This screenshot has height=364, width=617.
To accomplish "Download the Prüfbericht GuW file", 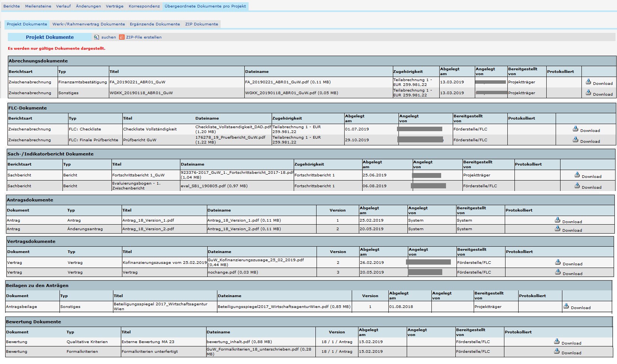I will pos(586,141).
